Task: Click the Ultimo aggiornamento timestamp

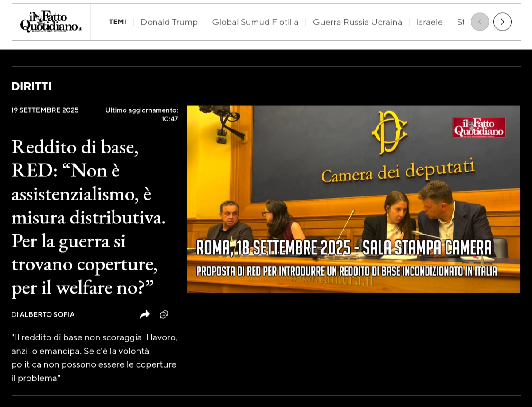Action: (142, 114)
